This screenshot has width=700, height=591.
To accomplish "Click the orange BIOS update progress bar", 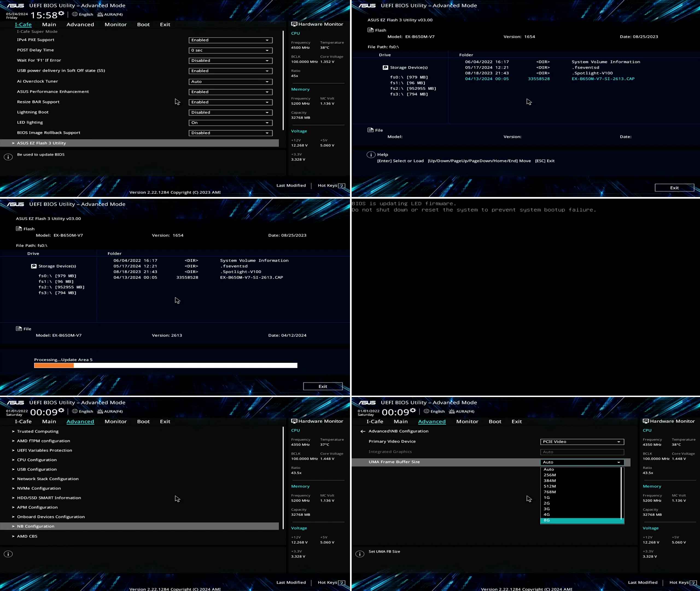I will 54,365.
